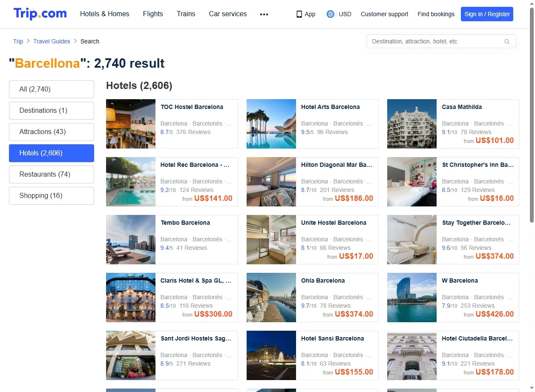Click the Trip.com logo
Screen dimensions: 535x392
pos(40,14)
